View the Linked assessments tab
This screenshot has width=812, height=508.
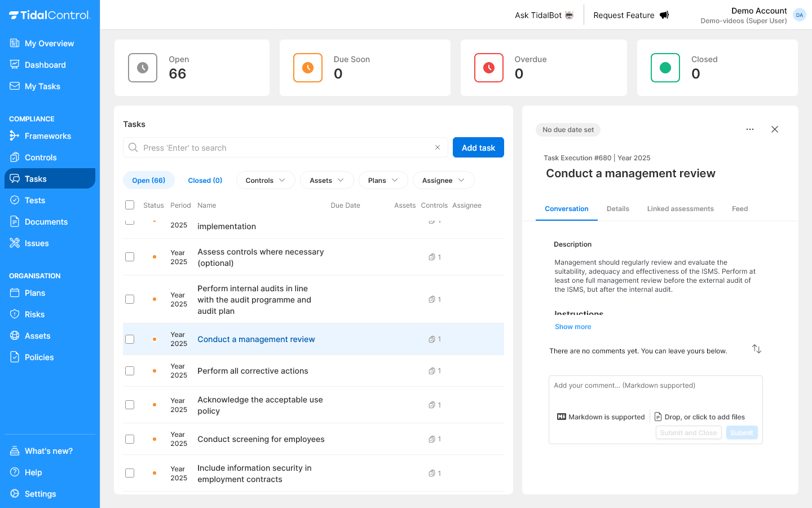point(680,208)
